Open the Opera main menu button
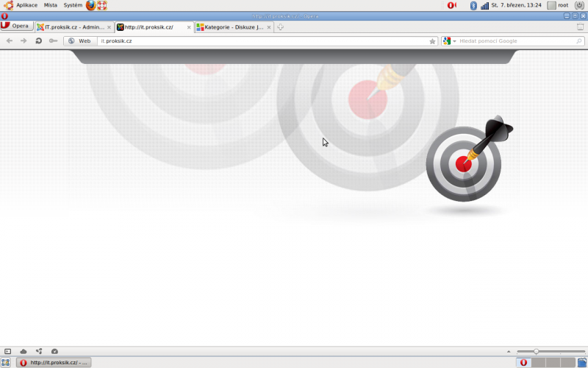 15,26
